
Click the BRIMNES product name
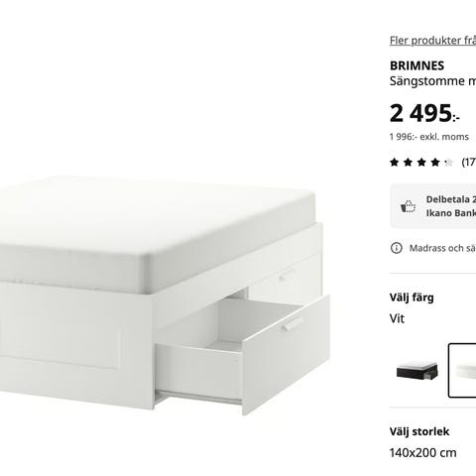(x=416, y=65)
